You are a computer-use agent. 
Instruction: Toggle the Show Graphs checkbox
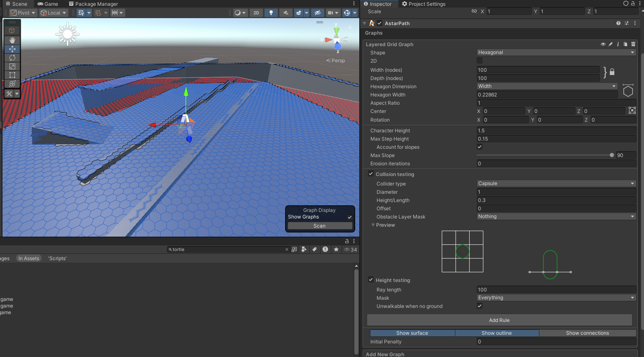tap(349, 217)
